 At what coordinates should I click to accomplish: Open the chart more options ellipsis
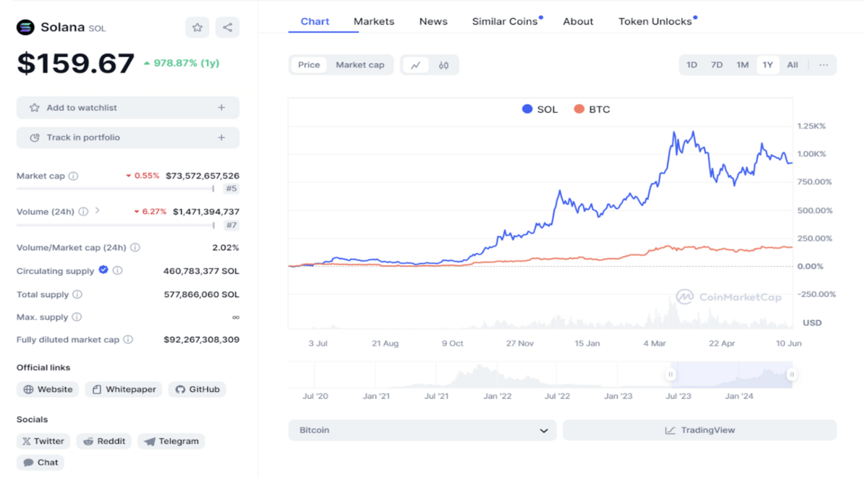point(823,65)
